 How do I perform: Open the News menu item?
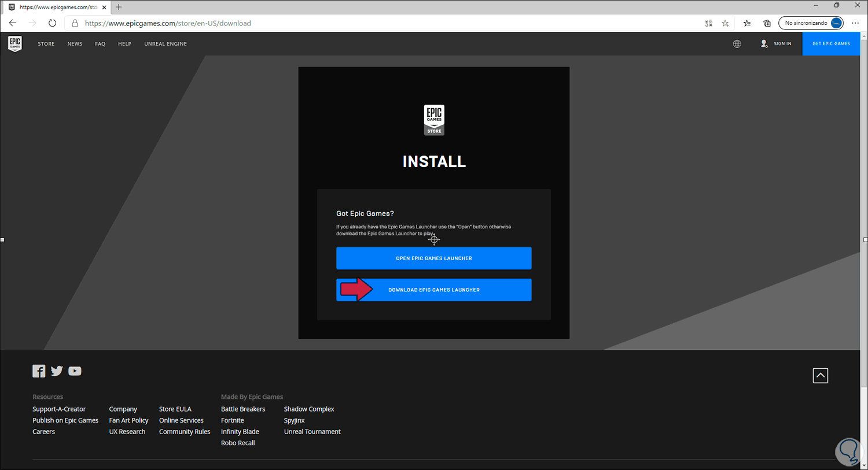click(x=75, y=44)
